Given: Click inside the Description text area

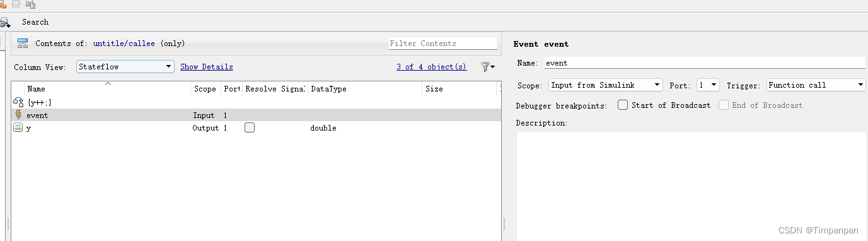Looking at the screenshot, I should tap(691, 185).
